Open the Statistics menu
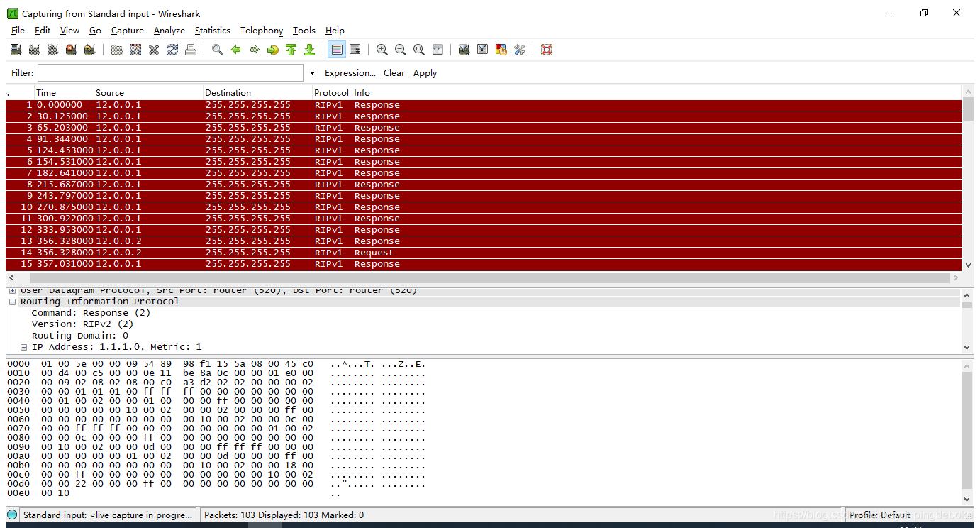 point(213,31)
